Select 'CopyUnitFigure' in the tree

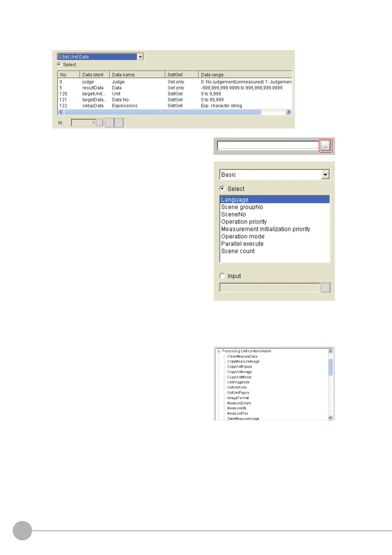(x=239, y=366)
